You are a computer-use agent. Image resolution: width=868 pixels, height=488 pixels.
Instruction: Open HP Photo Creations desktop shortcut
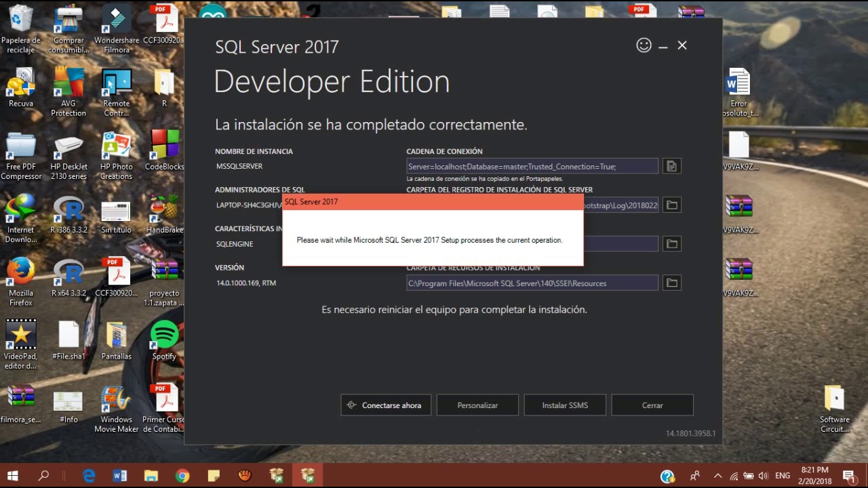tap(117, 156)
